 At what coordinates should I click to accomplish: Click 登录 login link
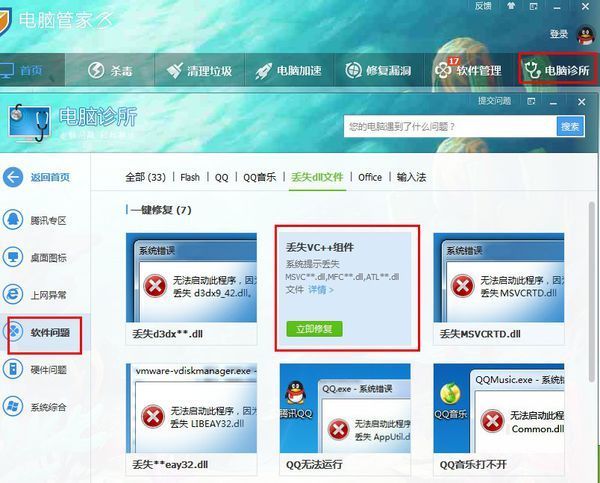[559, 34]
